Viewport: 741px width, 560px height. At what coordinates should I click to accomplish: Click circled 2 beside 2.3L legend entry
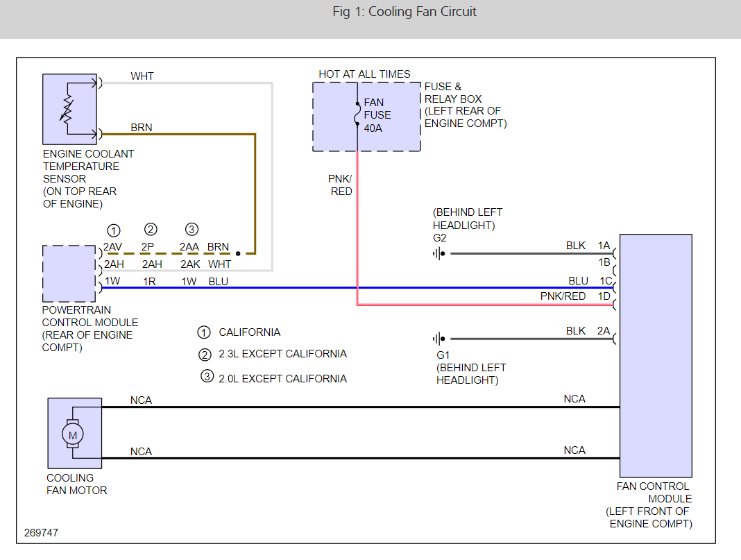pyautogui.click(x=204, y=355)
